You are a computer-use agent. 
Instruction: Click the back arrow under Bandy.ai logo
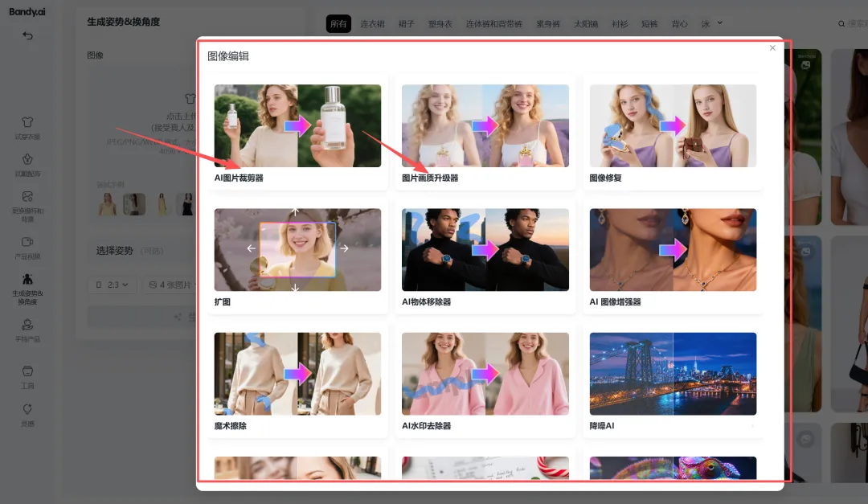click(x=27, y=35)
